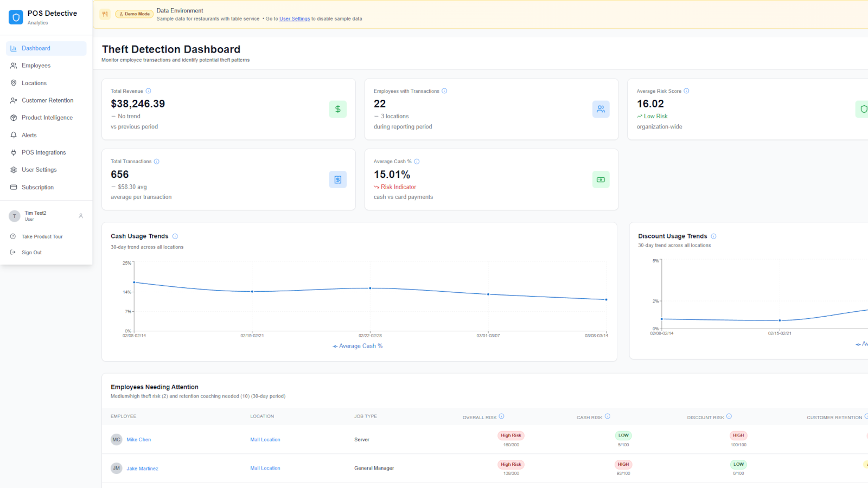Click the Mall Location link for Jake Martinez
This screenshot has height=488, width=868.
point(265,468)
